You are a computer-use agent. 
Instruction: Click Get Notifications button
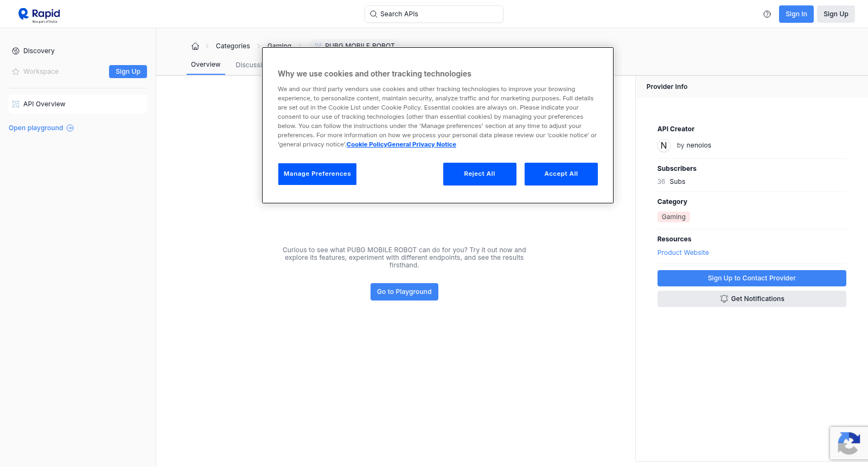click(x=751, y=299)
